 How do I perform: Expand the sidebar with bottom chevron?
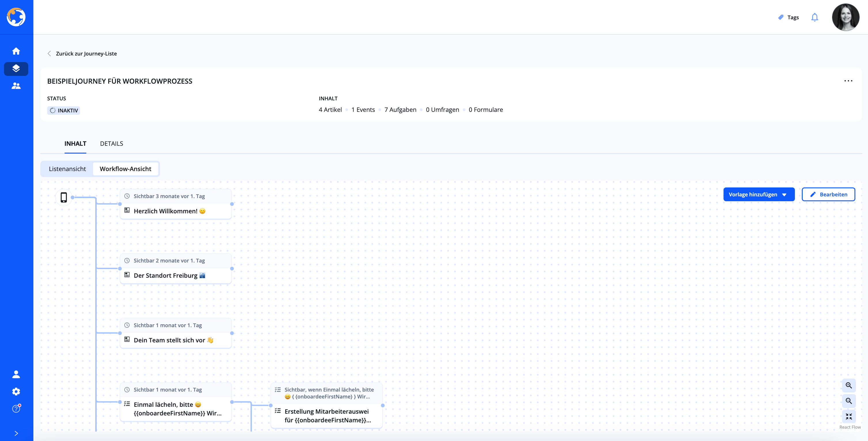pyautogui.click(x=16, y=433)
